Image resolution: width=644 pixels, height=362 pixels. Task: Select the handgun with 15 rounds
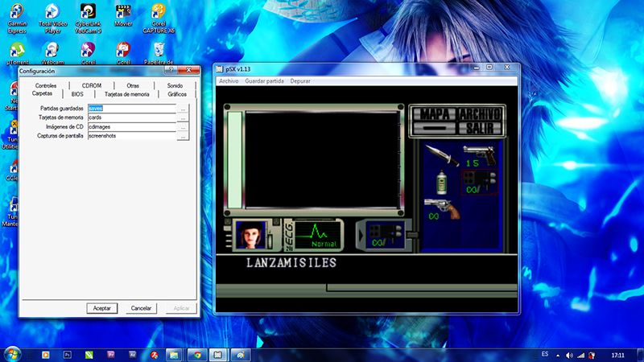click(x=479, y=156)
